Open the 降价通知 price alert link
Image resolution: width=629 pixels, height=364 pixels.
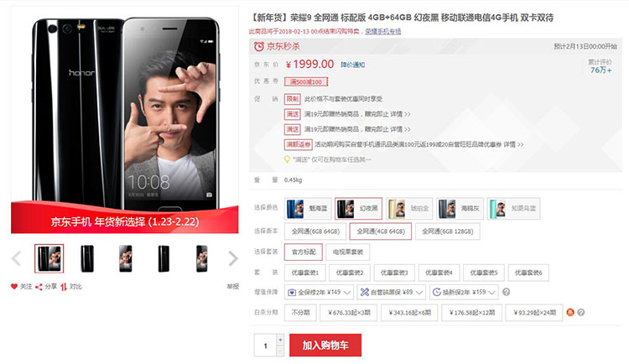click(352, 65)
